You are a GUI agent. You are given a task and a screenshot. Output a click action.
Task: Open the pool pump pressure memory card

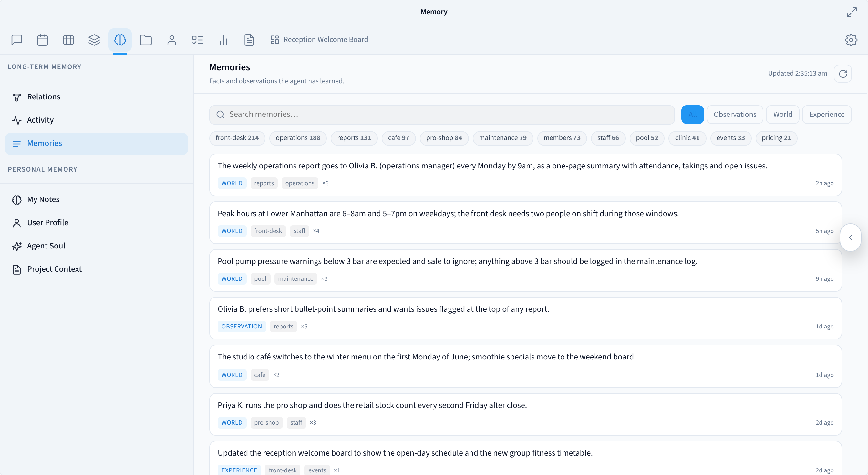(525, 271)
